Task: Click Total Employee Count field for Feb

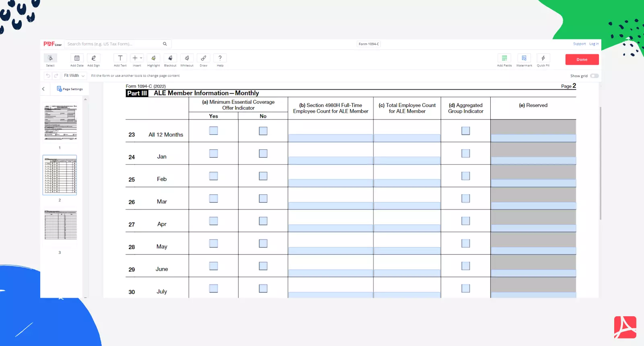Action: click(407, 183)
